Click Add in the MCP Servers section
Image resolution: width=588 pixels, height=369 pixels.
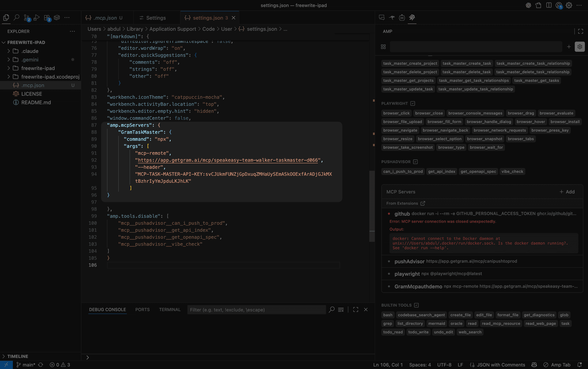[x=567, y=192]
